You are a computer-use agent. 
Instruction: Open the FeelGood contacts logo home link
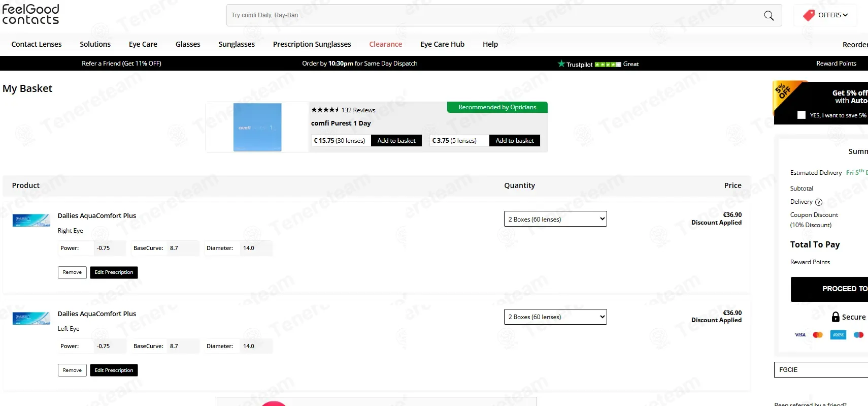pos(30,14)
